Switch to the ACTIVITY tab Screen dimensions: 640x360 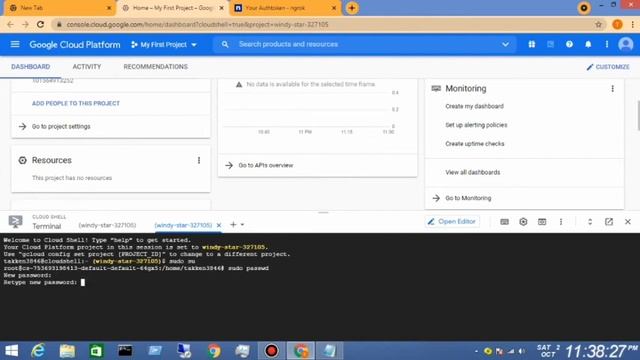click(87, 67)
